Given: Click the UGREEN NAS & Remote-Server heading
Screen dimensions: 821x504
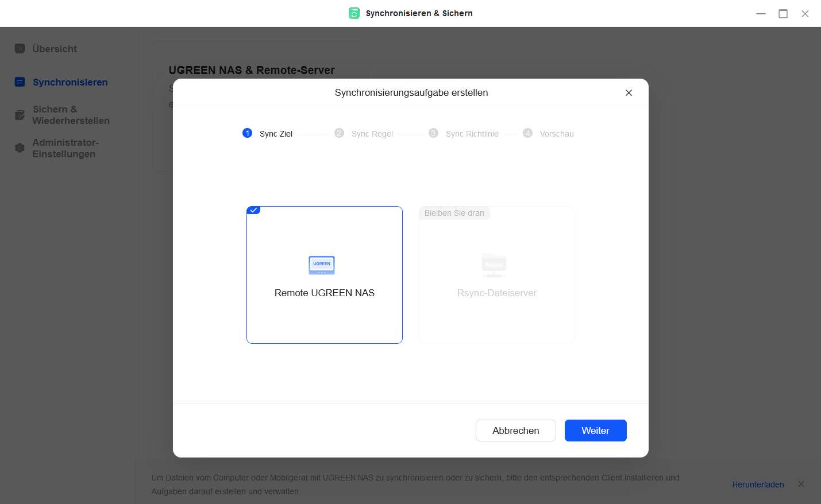Looking at the screenshot, I should pos(252,70).
